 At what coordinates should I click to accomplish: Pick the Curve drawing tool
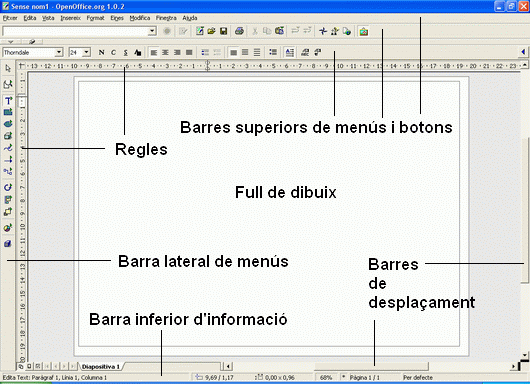8,148
